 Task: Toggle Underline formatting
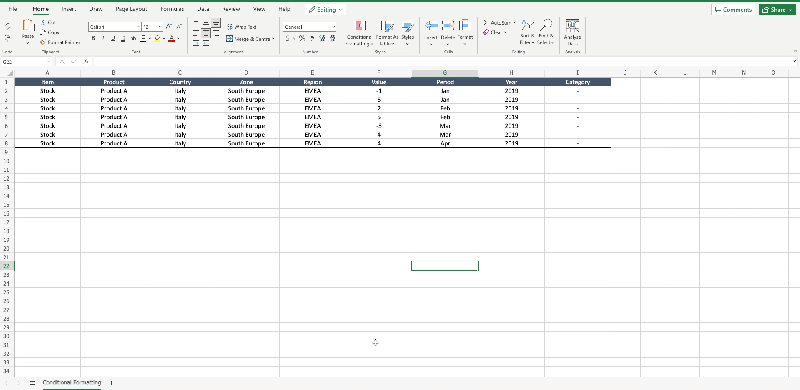[x=113, y=38]
